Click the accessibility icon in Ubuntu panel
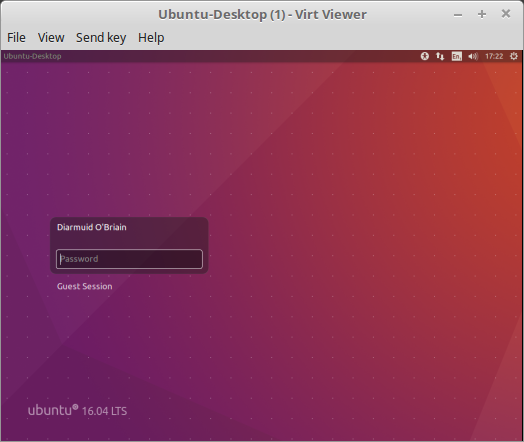The height and width of the screenshot is (442, 524). (425, 56)
